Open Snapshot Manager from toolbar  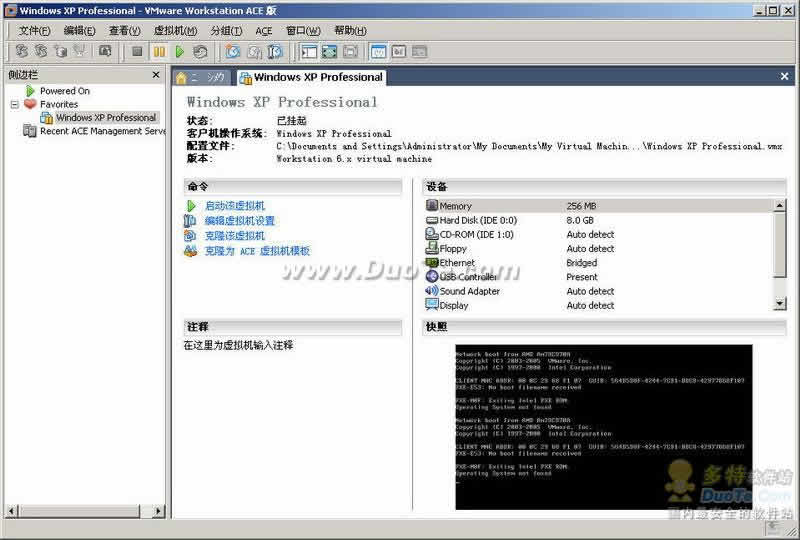point(275,51)
